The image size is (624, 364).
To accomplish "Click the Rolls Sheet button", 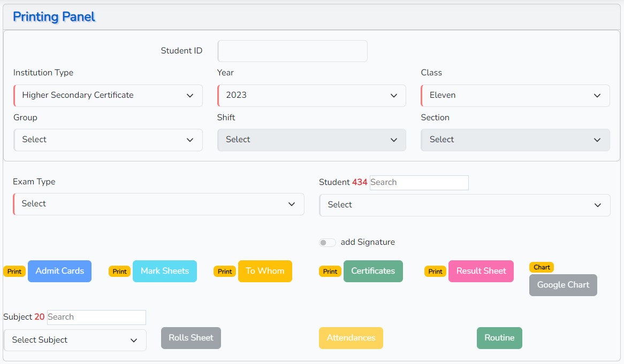I will pos(191,338).
